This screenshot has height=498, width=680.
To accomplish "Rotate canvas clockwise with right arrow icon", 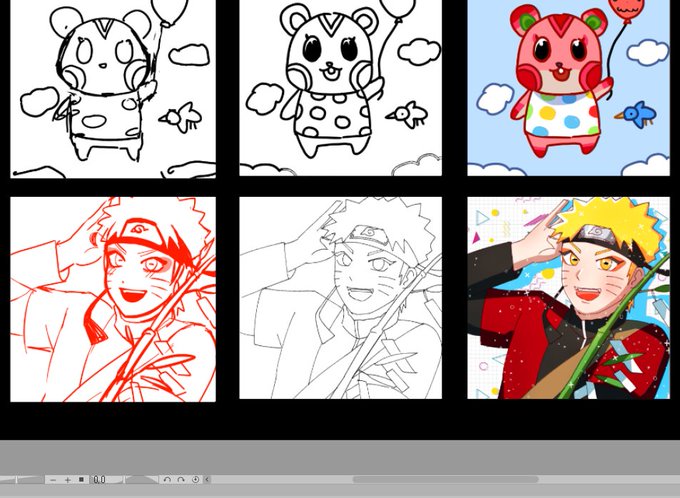I will click(181, 479).
